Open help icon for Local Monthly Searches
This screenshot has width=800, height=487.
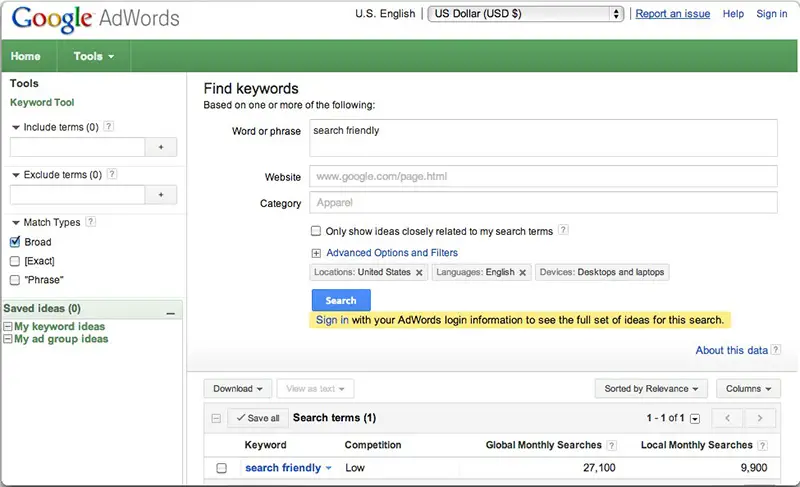[x=762, y=446]
